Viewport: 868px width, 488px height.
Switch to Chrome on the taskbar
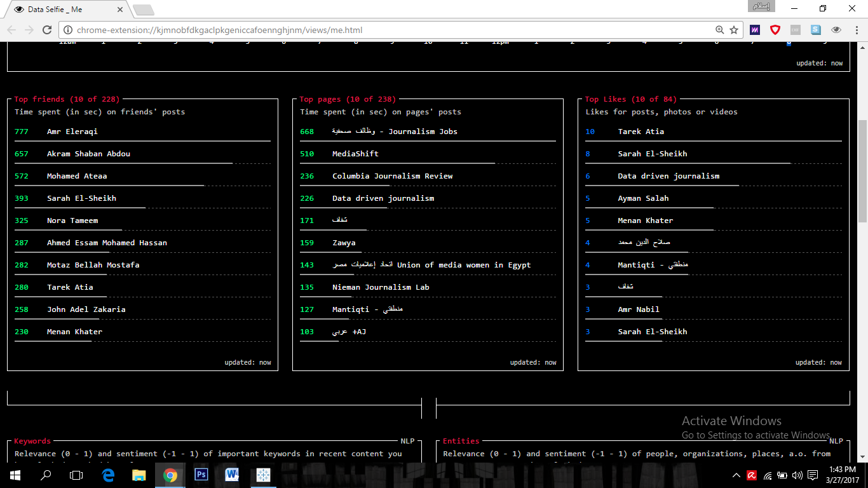point(170,475)
